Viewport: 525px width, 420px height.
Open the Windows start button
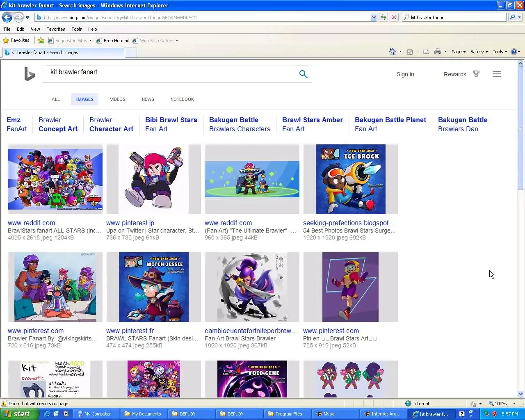pos(20,414)
